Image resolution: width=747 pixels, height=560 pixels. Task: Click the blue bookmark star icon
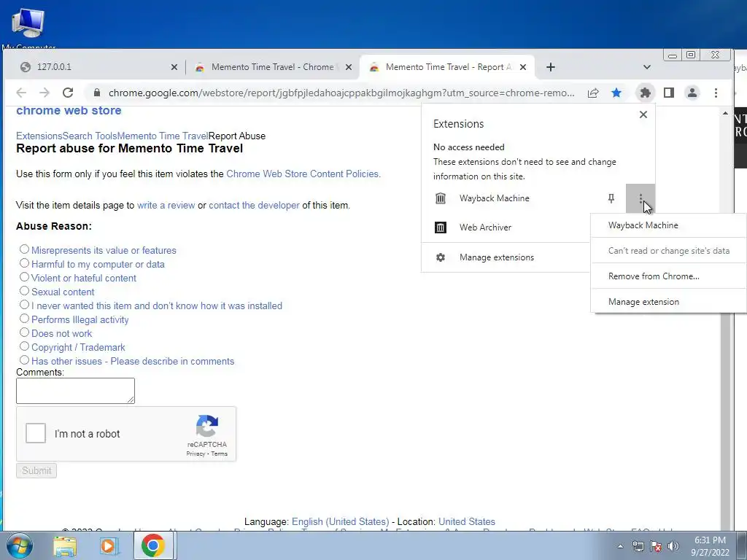coord(616,93)
